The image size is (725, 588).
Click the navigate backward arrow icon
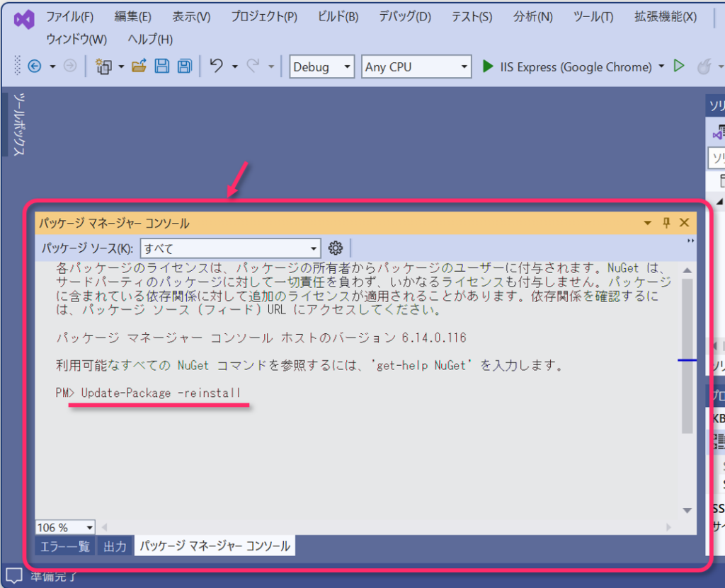[x=34, y=67]
